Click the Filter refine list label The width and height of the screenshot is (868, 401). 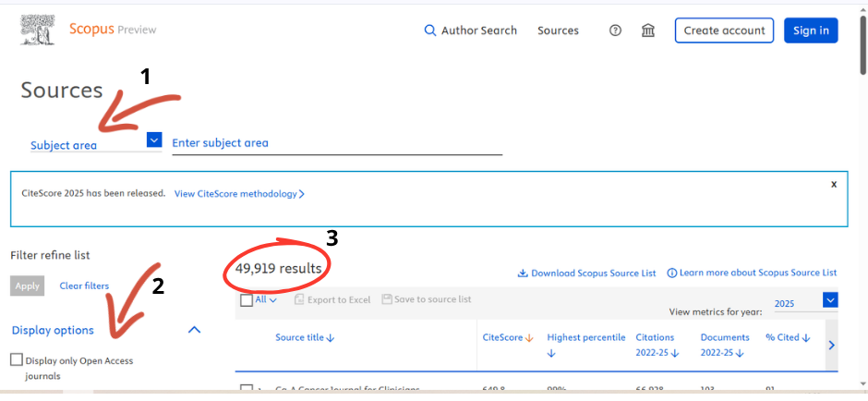50,255
